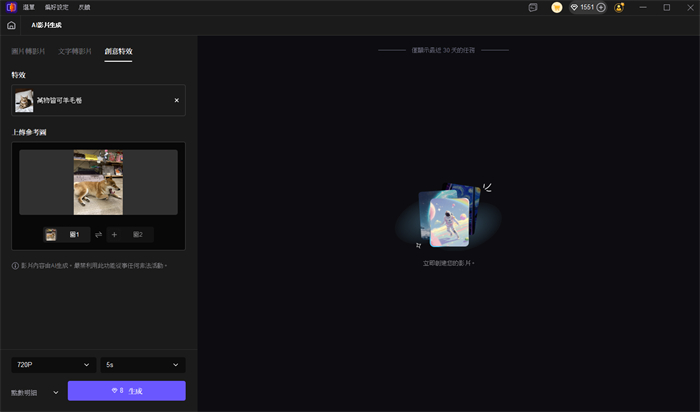Click the purple 生成 generate button
Image resolution: width=700 pixels, height=412 pixels.
coord(126,391)
